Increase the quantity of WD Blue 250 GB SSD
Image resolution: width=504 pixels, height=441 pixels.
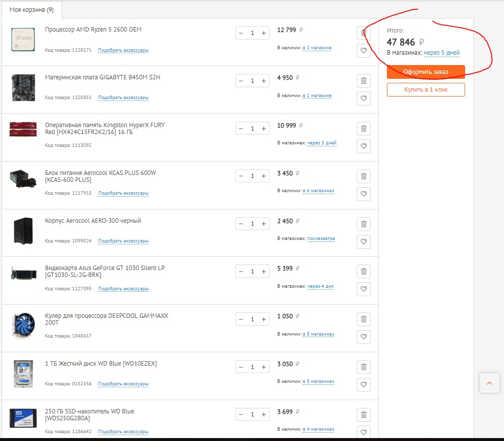click(x=264, y=415)
